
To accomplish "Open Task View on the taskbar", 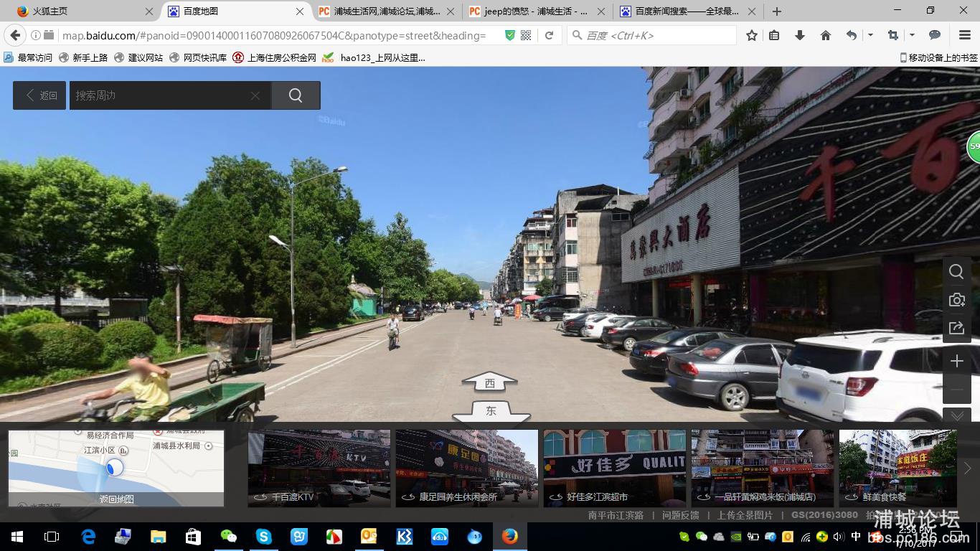I will click(x=52, y=537).
